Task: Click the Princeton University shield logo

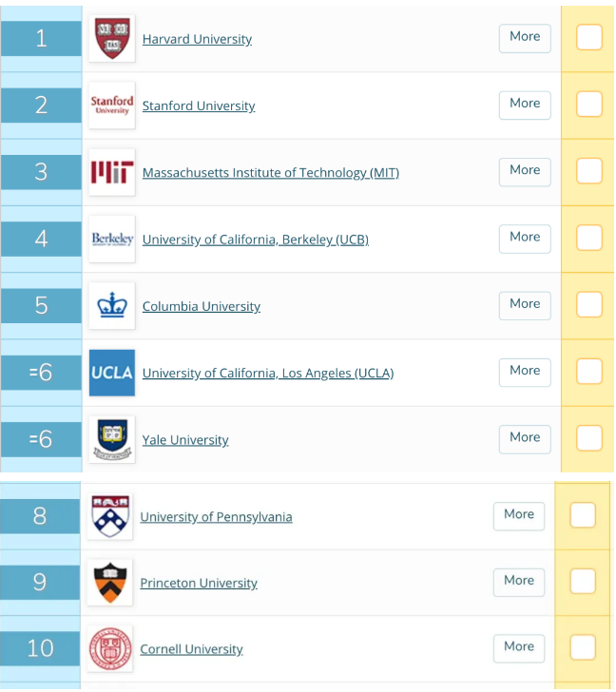Action: pyautogui.click(x=109, y=583)
